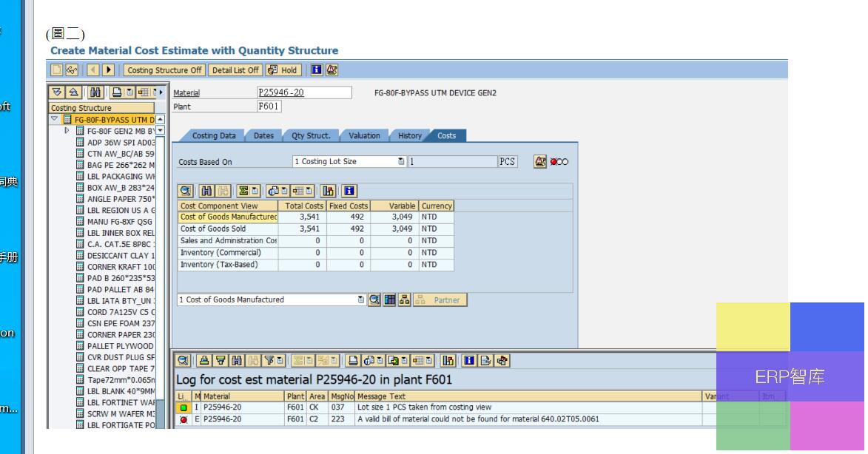Expand the FG-80F GEN2 MB node

67,131
